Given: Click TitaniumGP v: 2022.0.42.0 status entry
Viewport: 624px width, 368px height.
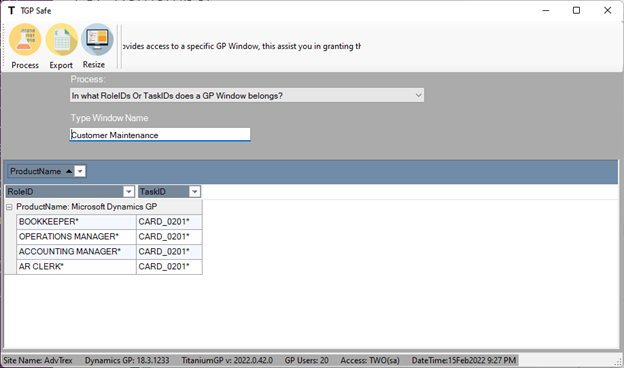Looking at the screenshot, I should coord(227,360).
